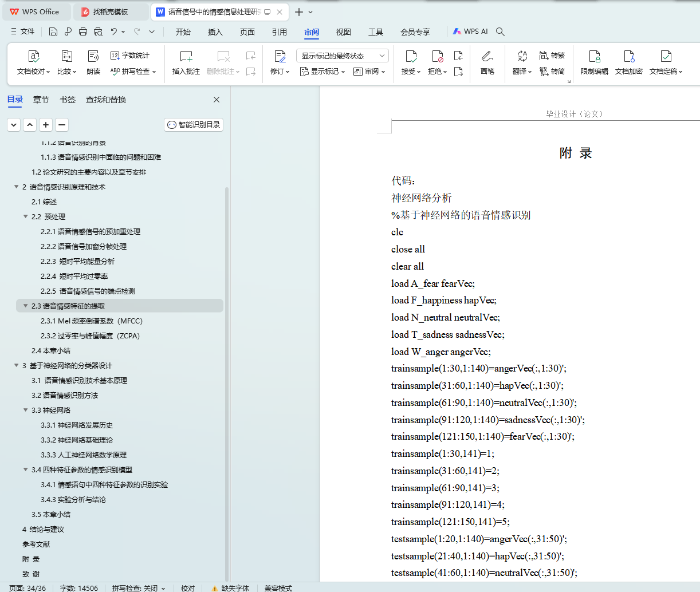
Task: Open 拼写检查 dropdown in status bar
Action: [163, 588]
